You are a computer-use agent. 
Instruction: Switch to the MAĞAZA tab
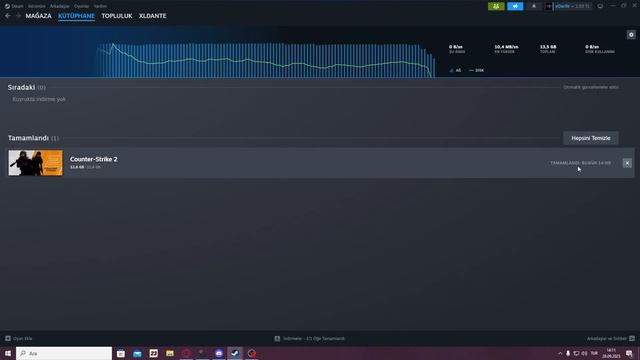tap(38, 16)
